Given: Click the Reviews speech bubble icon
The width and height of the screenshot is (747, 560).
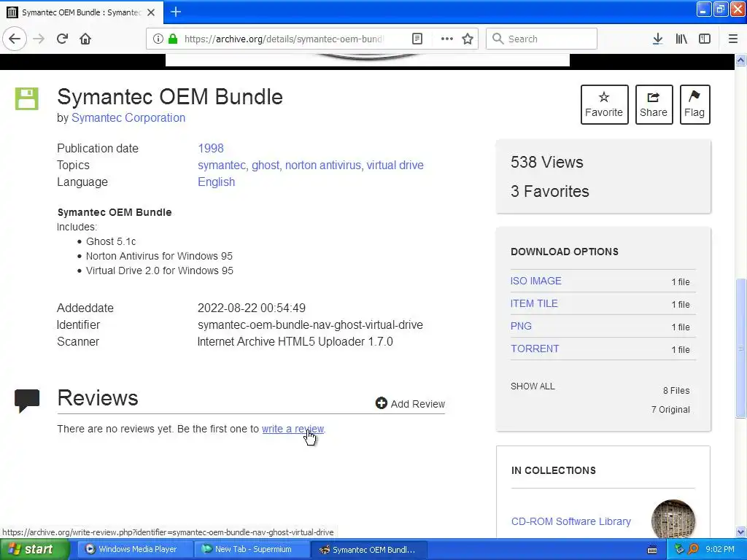Looking at the screenshot, I should pyautogui.click(x=27, y=400).
